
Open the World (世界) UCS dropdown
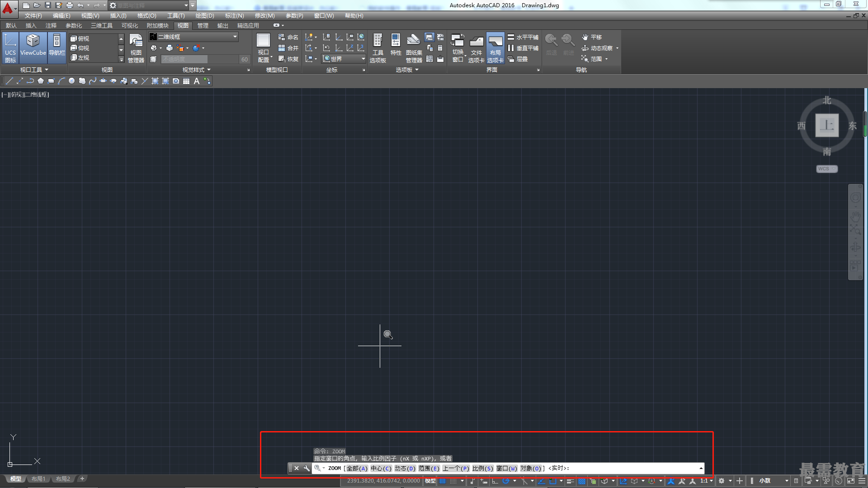click(344, 59)
